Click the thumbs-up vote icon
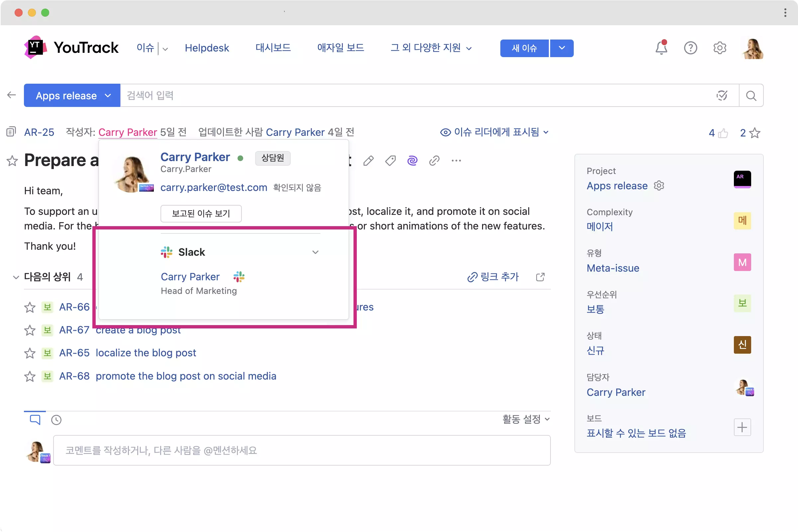Image resolution: width=798 pixels, height=532 pixels. (x=723, y=133)
